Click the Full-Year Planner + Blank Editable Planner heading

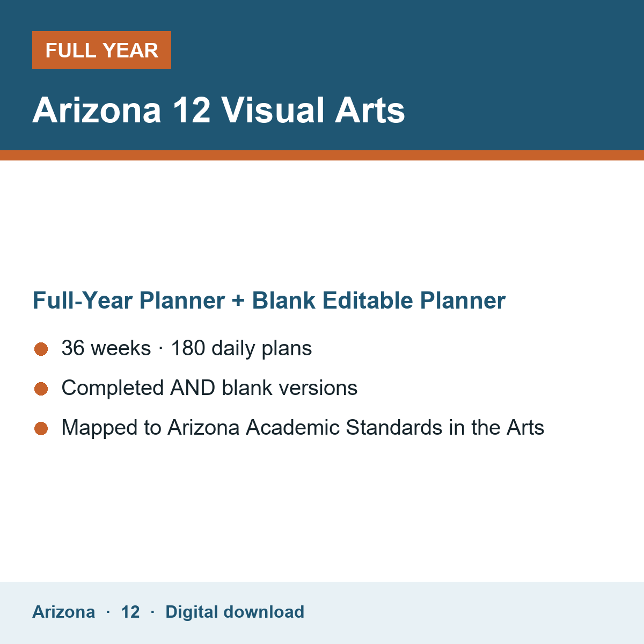point(269,301)
